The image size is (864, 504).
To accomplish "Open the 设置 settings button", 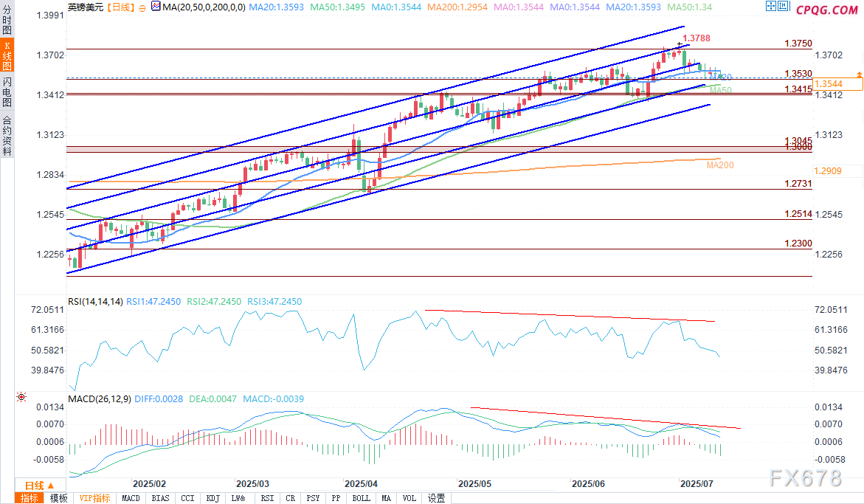I will (437, 498).
